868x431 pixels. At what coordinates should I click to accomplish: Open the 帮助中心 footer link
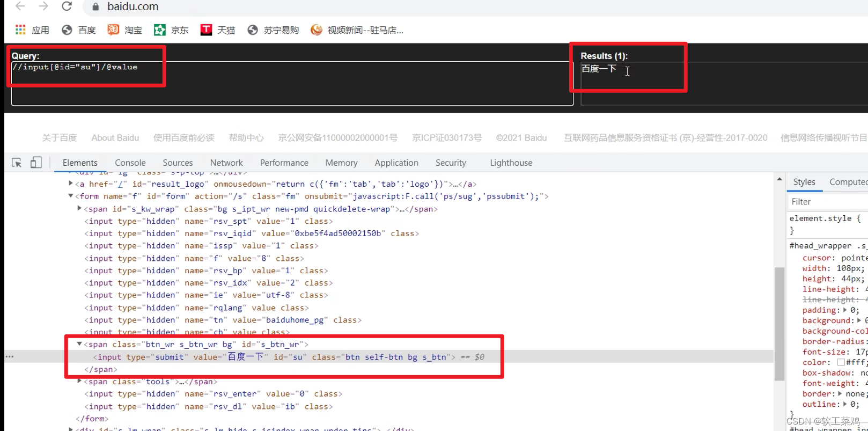pyautogui.click(x=246, y=138)
